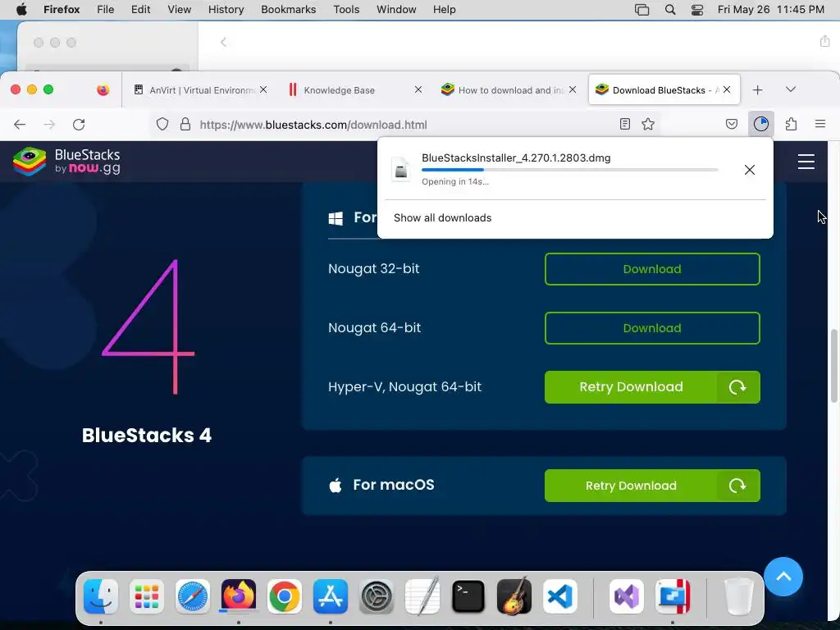Screen dimensions: 840x630
Task: Open the Pocket save icon
Action: tap(731, 125)
